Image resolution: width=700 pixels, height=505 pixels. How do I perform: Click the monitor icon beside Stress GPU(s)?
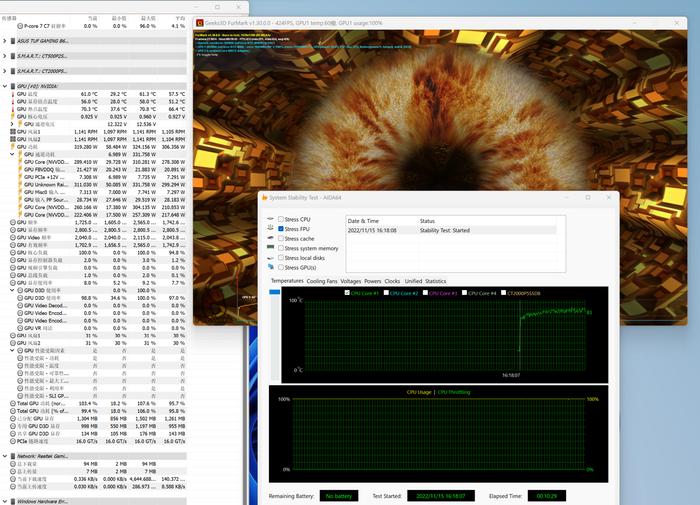coord(270,267)
